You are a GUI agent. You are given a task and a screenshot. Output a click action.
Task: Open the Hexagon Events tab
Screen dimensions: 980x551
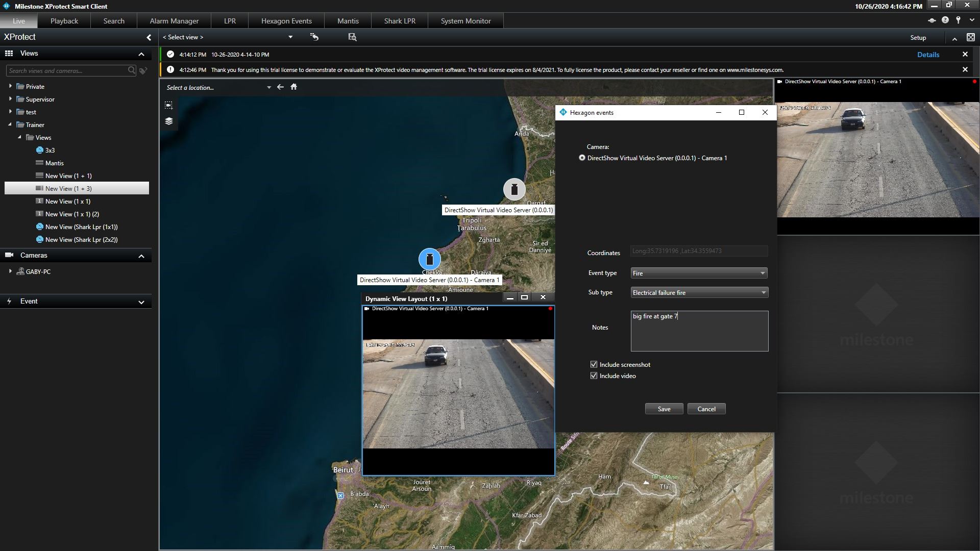286,21
